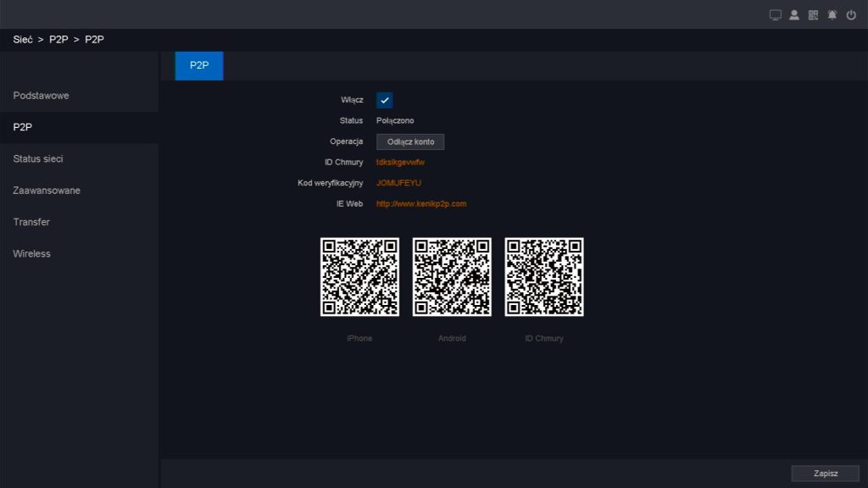Click the Odłącz konto button
This screenshot has height=488, width=868.
tap(410, 142)
